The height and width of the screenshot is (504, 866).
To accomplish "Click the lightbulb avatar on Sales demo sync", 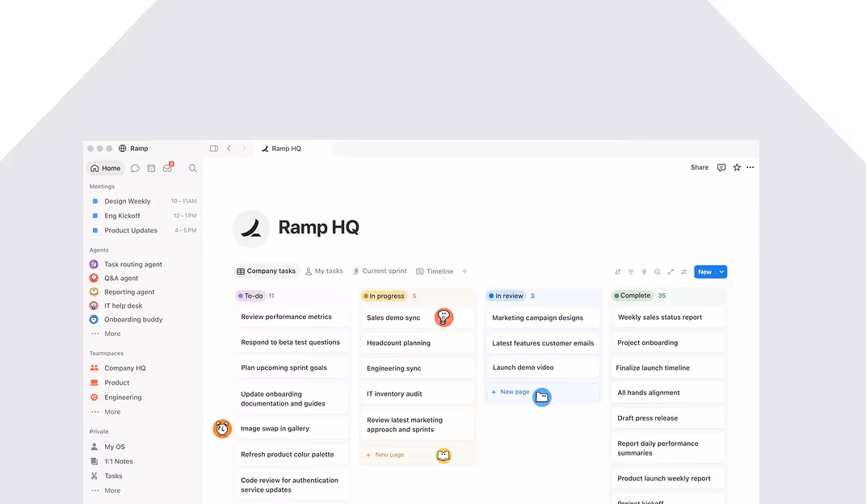I will 444,317.
